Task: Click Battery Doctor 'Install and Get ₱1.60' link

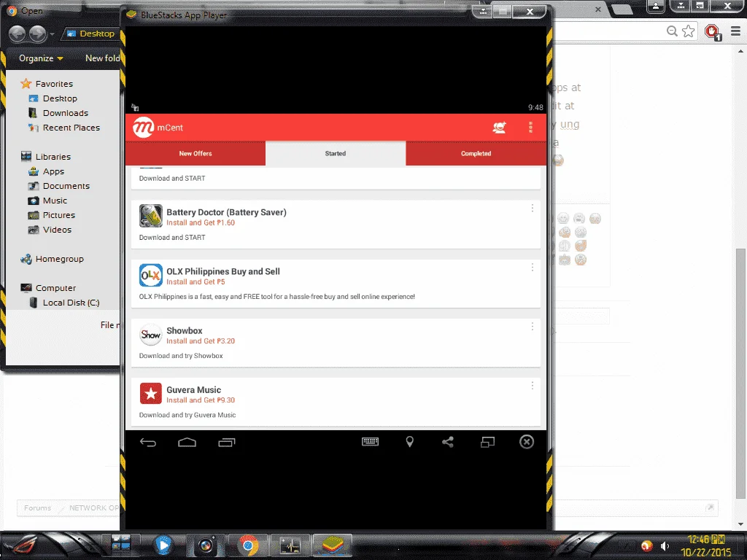Action: tap(201, 223)
